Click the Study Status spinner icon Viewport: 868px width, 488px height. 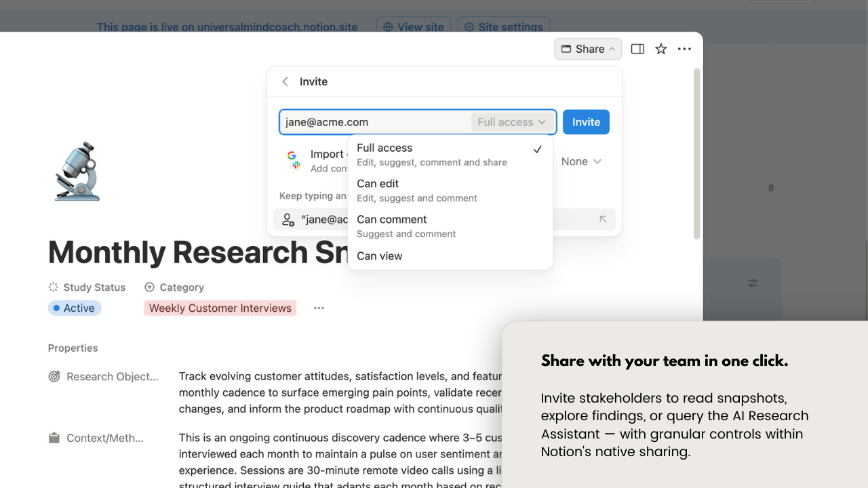tap(53, 287)
